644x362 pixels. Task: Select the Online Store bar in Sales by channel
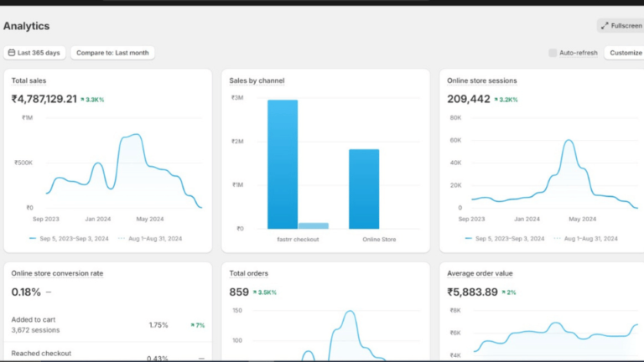364,189
